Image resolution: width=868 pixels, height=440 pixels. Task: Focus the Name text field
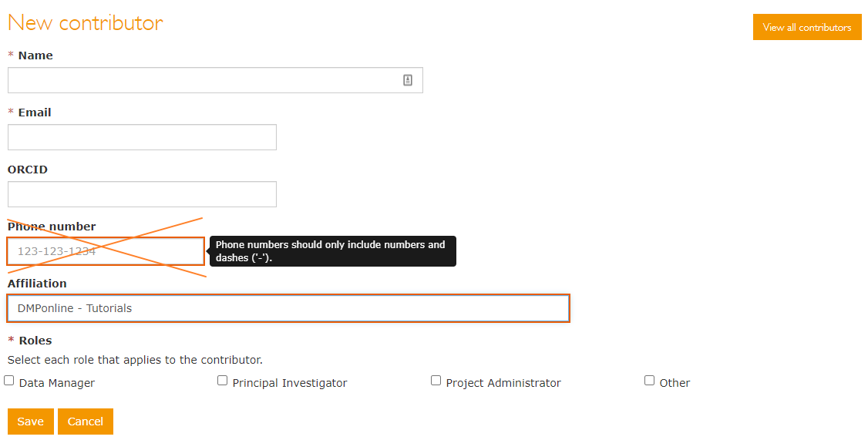[204, 80]
